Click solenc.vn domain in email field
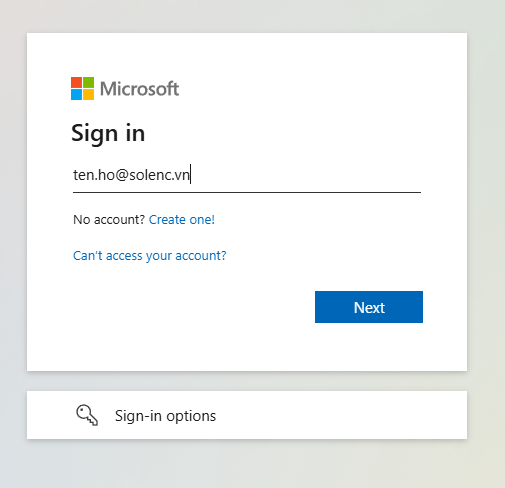The image size is (505, 488). (160, 175)
